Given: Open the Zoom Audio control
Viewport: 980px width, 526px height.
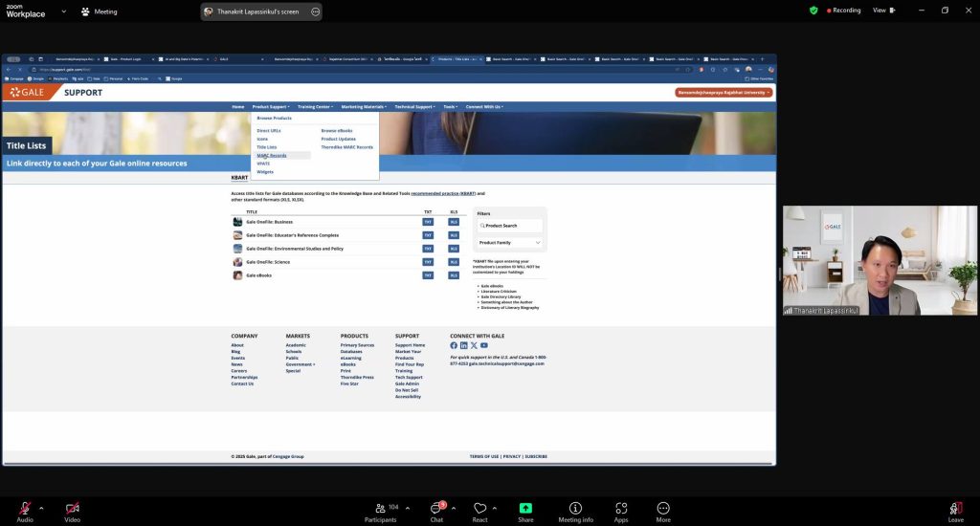Looking at the screenshot, I should click(25, 511).
